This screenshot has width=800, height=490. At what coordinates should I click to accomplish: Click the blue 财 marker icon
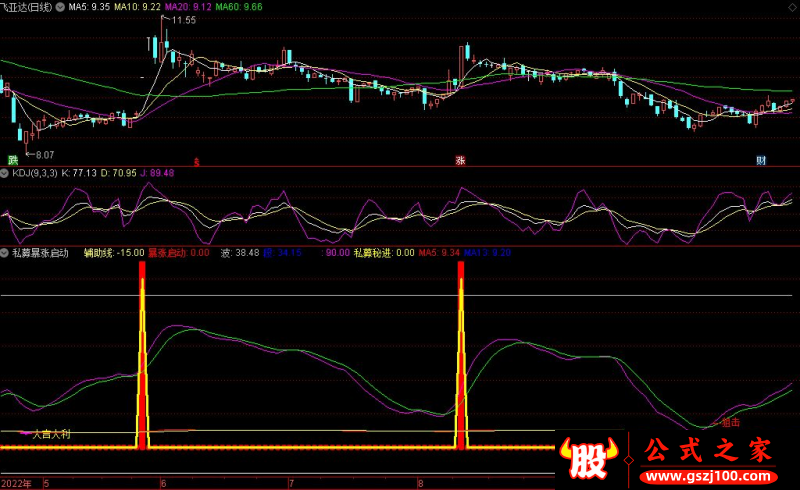tap(761, 160)
